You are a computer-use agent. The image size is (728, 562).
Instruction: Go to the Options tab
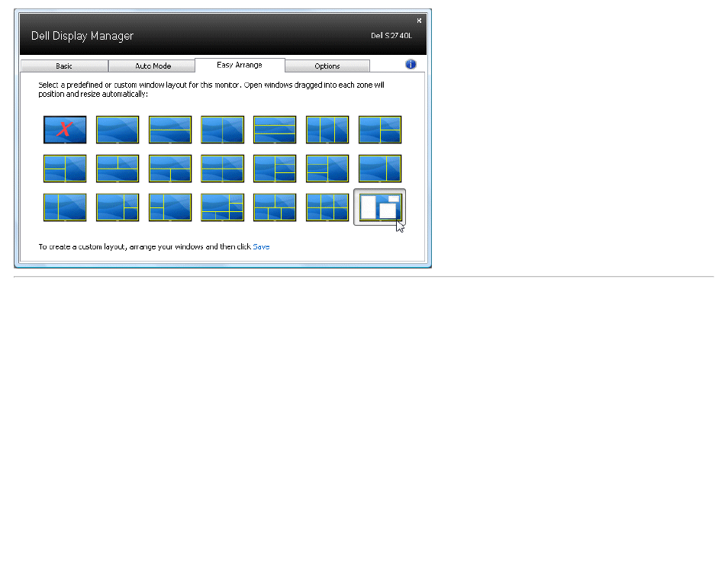(327, 66)
